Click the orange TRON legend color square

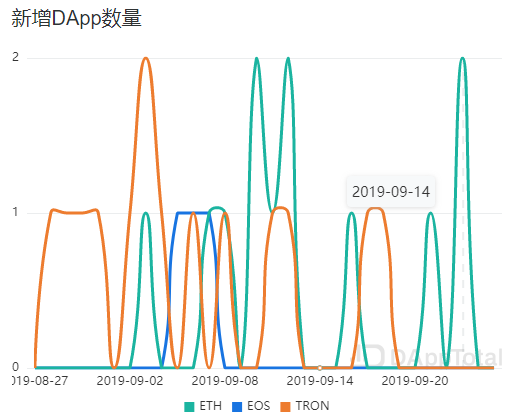click(285, 407)
